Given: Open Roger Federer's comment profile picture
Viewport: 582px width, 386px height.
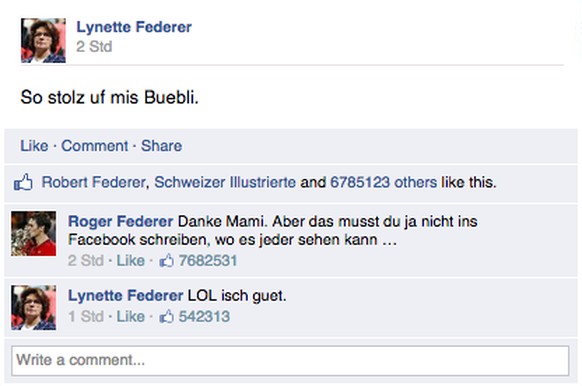Looking at the screenshot, I should coord(34,233).
